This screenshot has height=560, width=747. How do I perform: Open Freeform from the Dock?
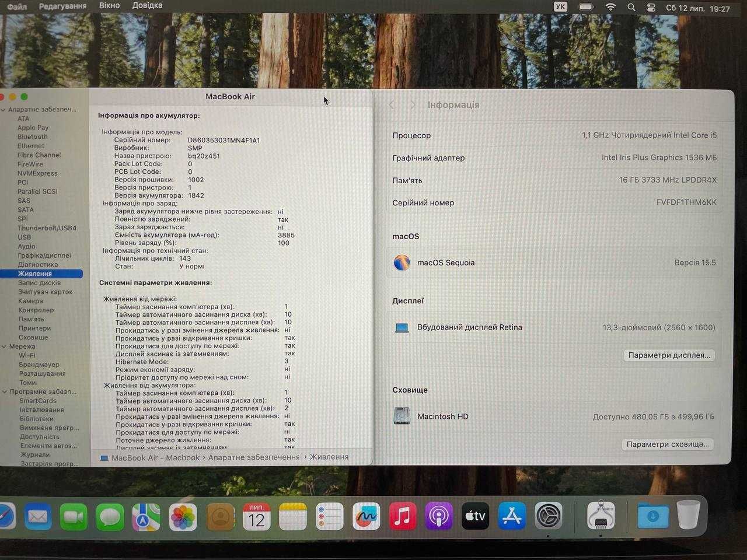(366, 516)
